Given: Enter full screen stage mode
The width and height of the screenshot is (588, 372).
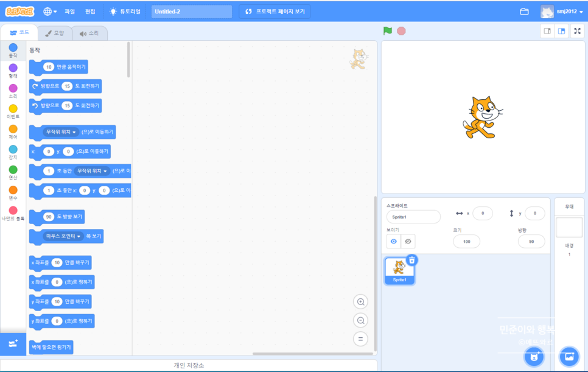Looking at the screenshot, I should (577, 31).
